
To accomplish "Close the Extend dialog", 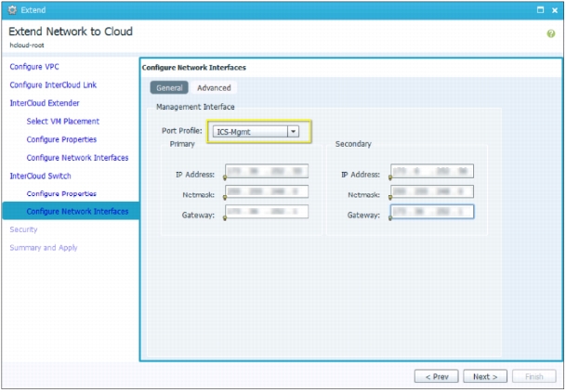I will point(555,10).
